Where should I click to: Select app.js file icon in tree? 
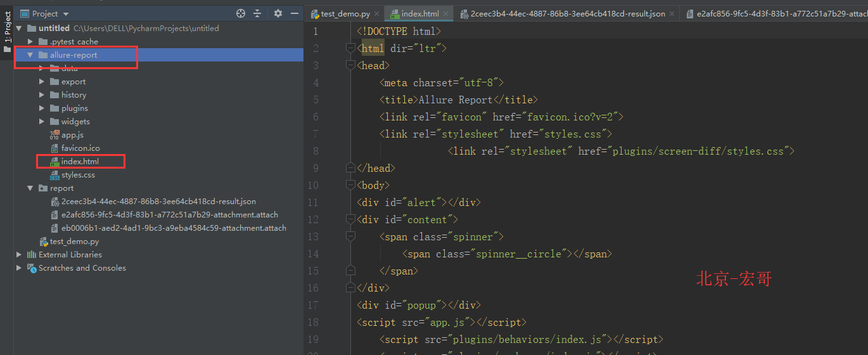pyautogui.click(x=54, y=135)
